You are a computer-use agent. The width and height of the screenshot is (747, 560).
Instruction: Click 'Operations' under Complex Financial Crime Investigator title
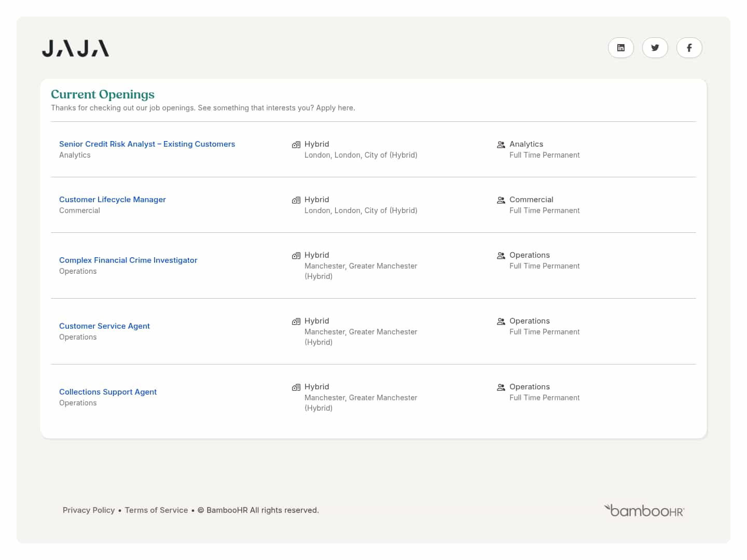(x=78, y=271)
